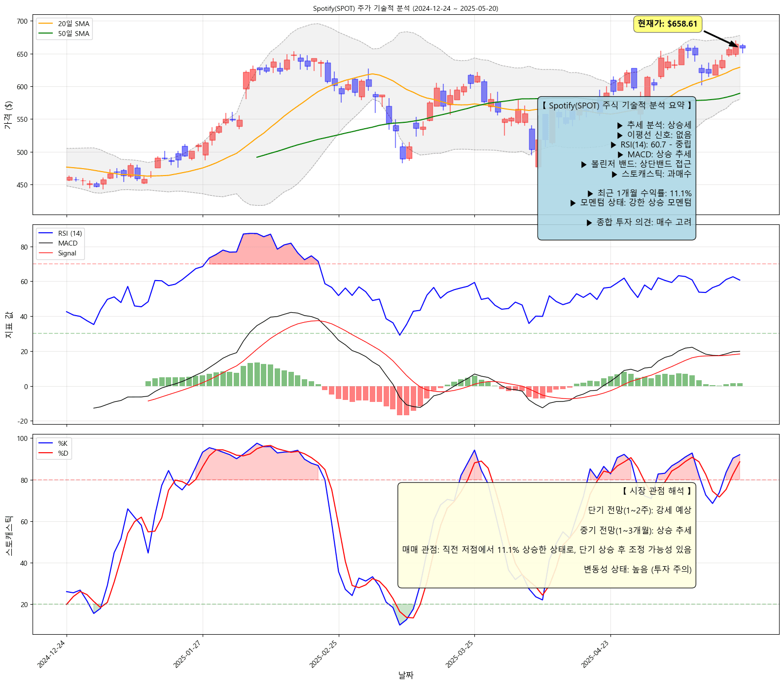Click the 450 price axis tick

coord(22,185)
